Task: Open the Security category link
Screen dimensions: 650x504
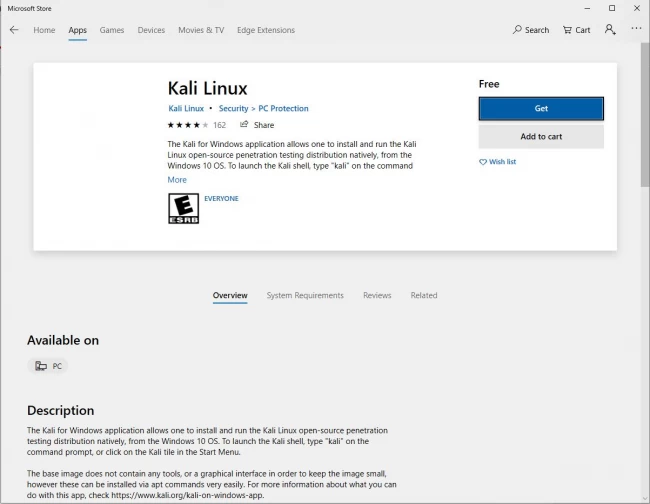Action: click(x=233, y=109)
